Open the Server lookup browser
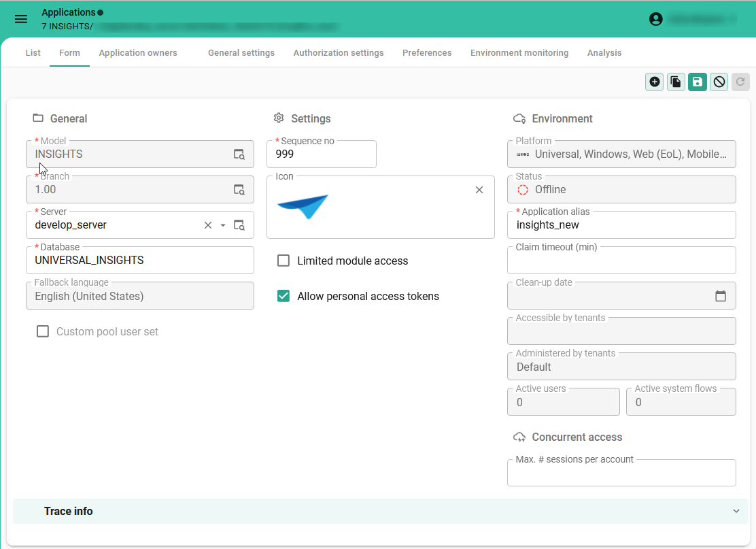This screenshot has height=549, width=756. [239, 224]
